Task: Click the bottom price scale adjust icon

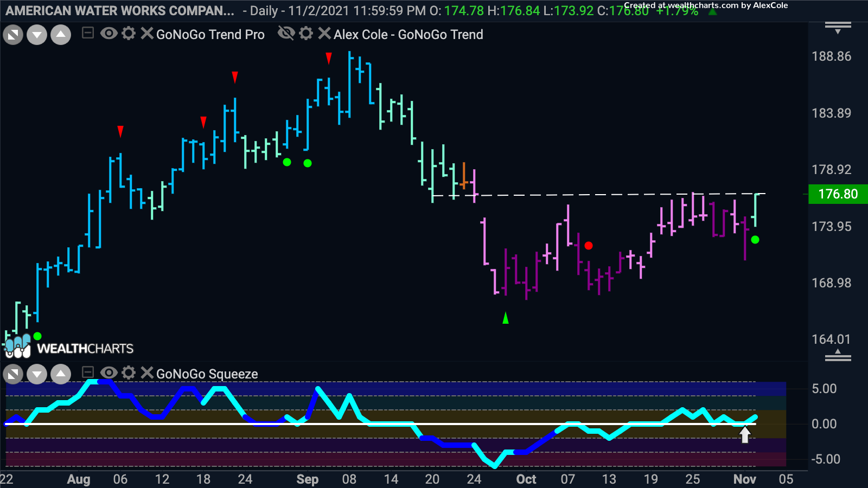Action: [838, 356]
